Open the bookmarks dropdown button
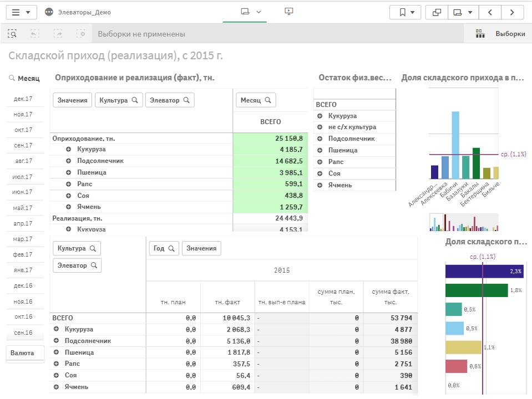 tap(405, 12)
